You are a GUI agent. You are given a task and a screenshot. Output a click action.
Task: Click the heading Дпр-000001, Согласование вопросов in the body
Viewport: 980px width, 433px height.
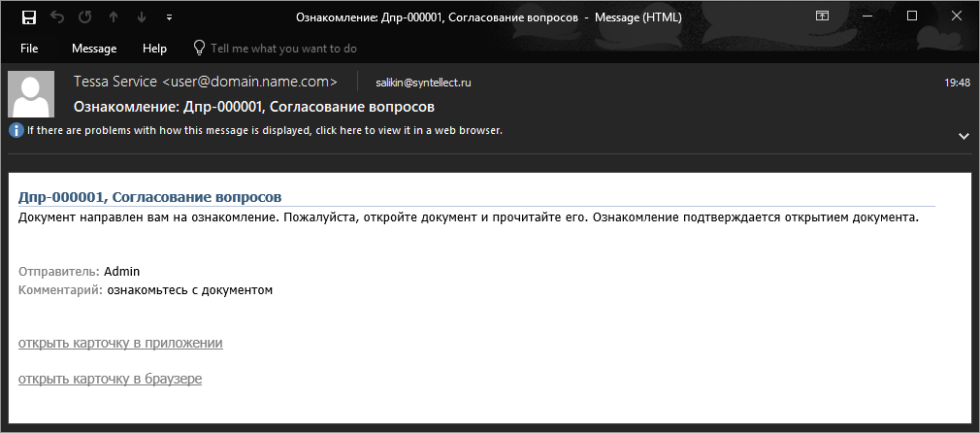(150, 197)
